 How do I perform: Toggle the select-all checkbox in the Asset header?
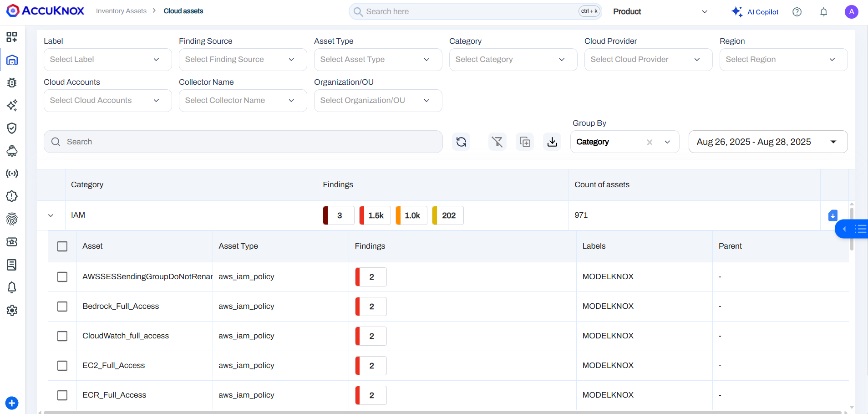click(x=62, y=246)
